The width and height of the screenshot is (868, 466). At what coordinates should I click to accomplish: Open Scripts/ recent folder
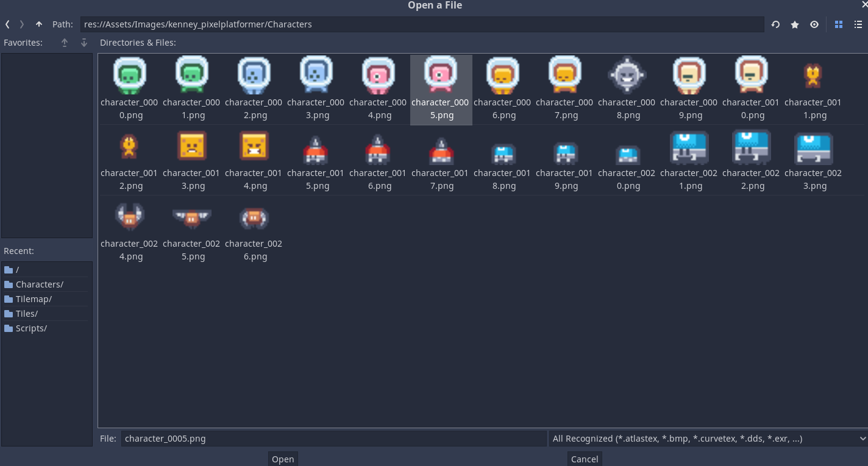[x=47, y=328]
